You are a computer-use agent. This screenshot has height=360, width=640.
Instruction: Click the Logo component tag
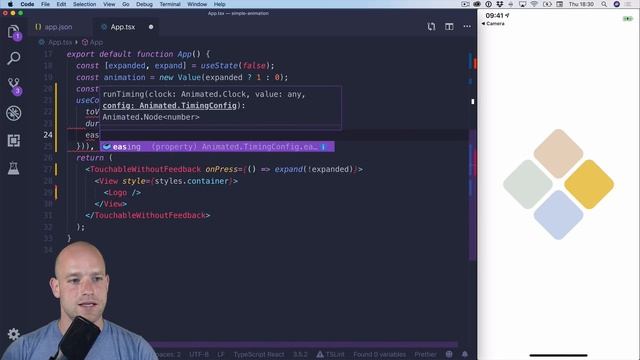[118, 193]
